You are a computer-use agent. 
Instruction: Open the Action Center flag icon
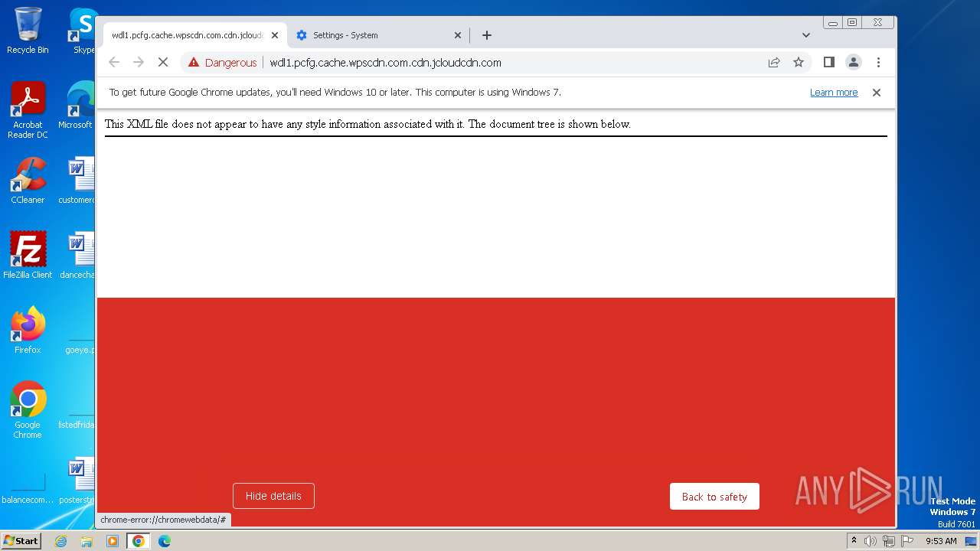[906, 541]
